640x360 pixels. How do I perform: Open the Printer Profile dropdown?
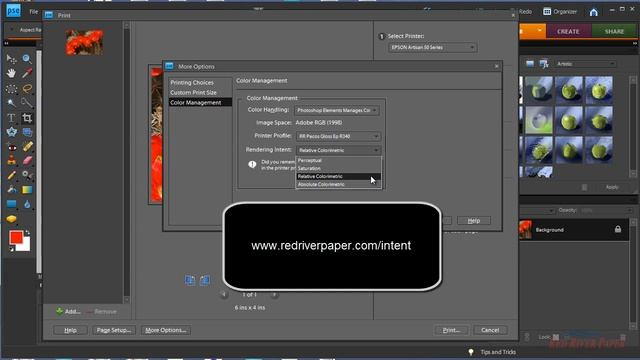(338, 136)
